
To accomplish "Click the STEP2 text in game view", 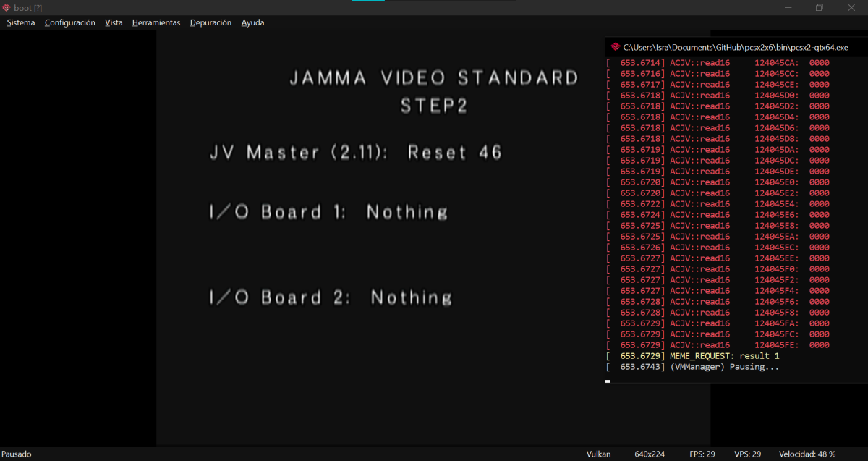I will coord(434,106).
